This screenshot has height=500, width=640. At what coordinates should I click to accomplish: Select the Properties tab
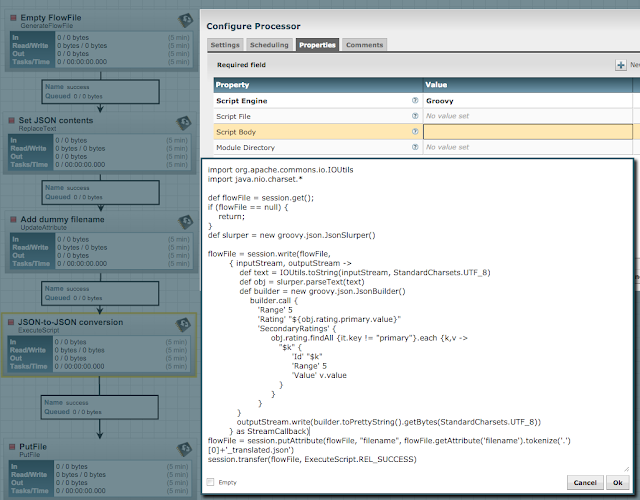pos(317,45)
